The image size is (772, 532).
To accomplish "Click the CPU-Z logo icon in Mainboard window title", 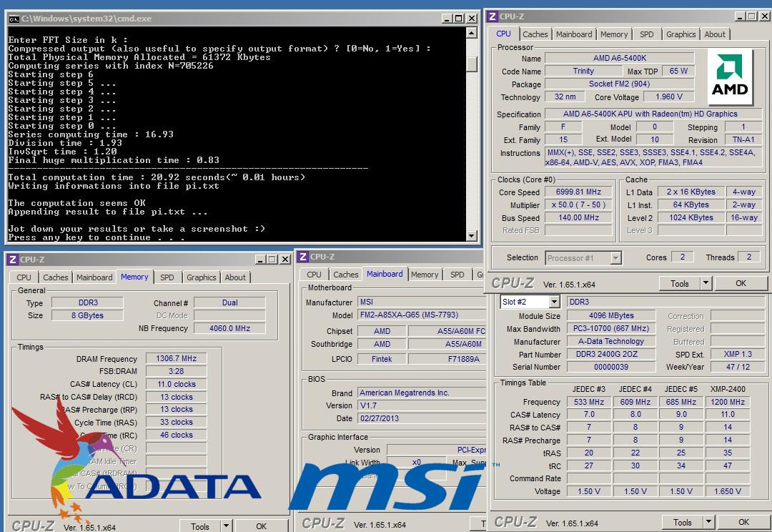I will pyautogui.click(x=303, y=257).
